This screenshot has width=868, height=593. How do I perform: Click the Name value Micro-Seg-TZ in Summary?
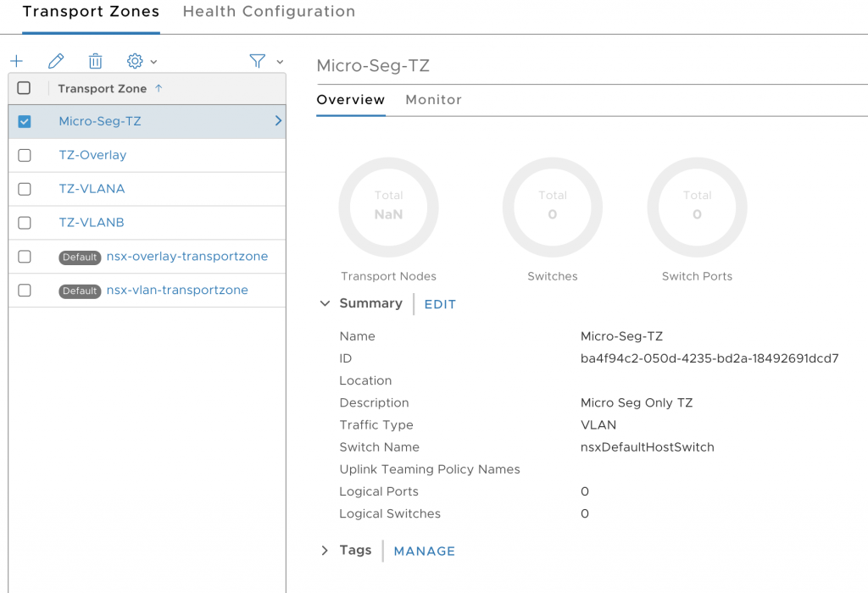(x=621, y=336)
